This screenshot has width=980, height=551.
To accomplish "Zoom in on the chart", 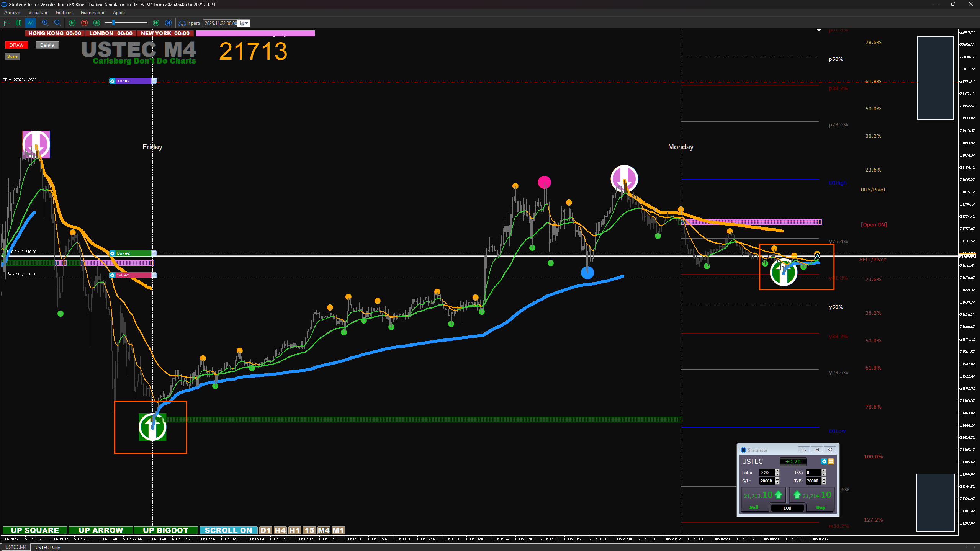I will point(45,23).
